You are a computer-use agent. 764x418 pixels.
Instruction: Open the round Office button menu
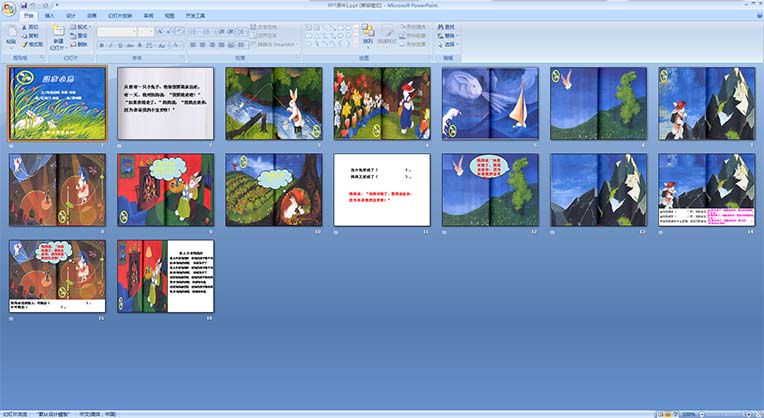9,9
